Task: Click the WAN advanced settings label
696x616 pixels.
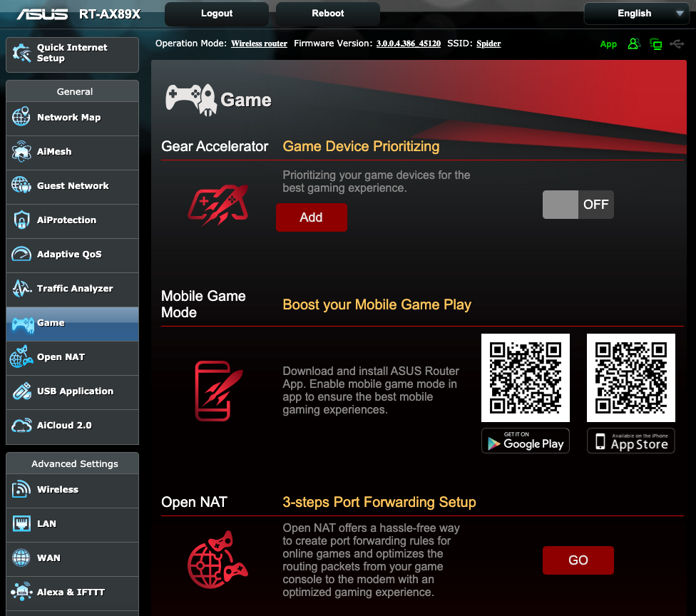Action: [48, 558]
